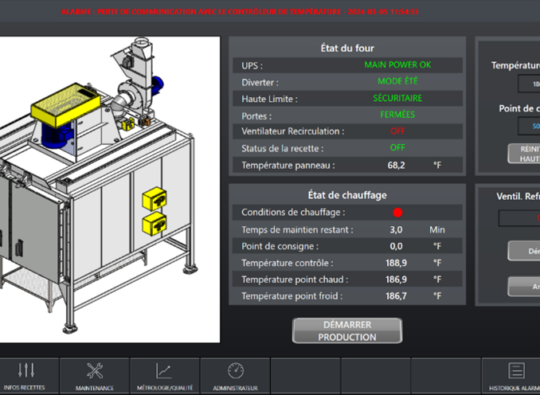Open the Métrologie/Qualité chart icon
This screenshot has width=540, height=395.
pyautogui.click(x=164, y=371)
